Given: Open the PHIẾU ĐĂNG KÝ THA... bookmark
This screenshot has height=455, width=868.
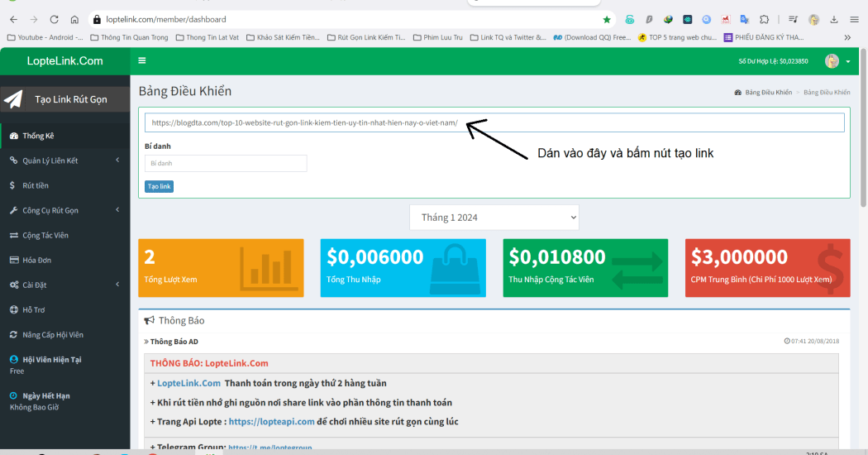Looking at the screenshot, I should tap(764, 38).
